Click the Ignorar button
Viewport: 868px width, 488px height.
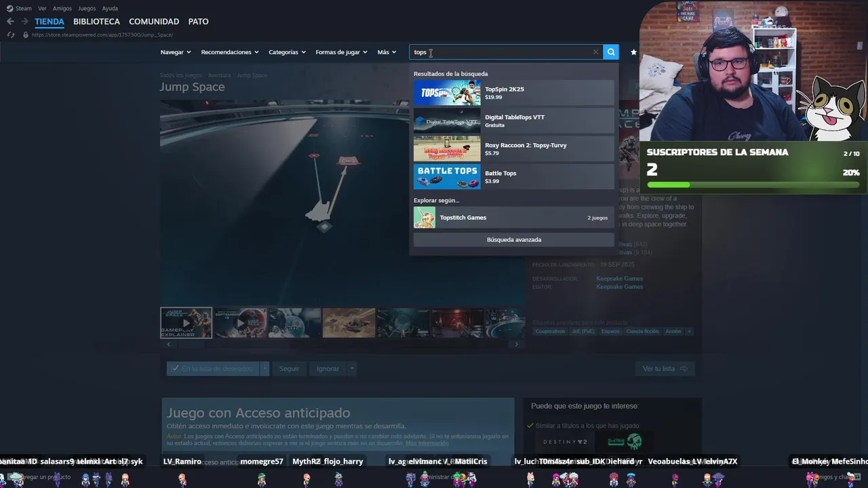(x=328, y=369)
